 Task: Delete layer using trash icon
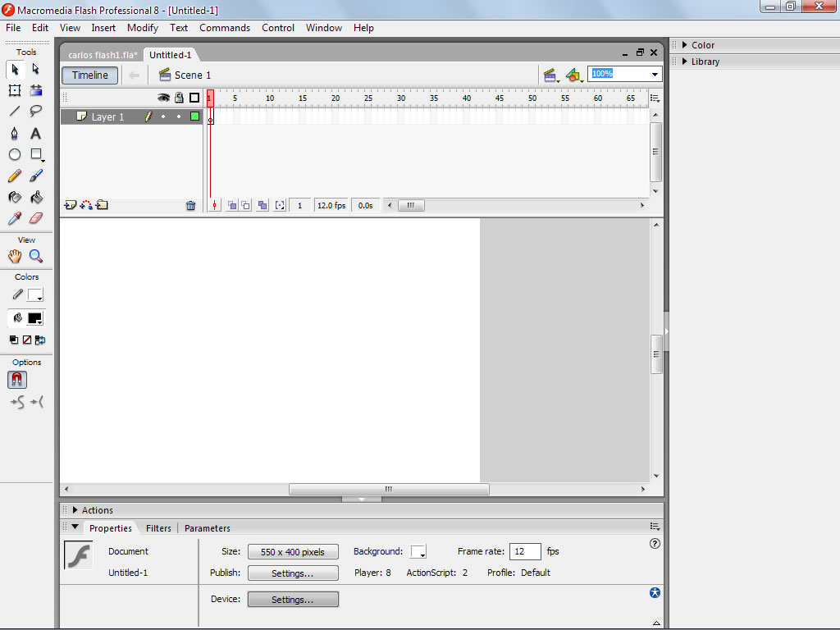tap(191, 206)
